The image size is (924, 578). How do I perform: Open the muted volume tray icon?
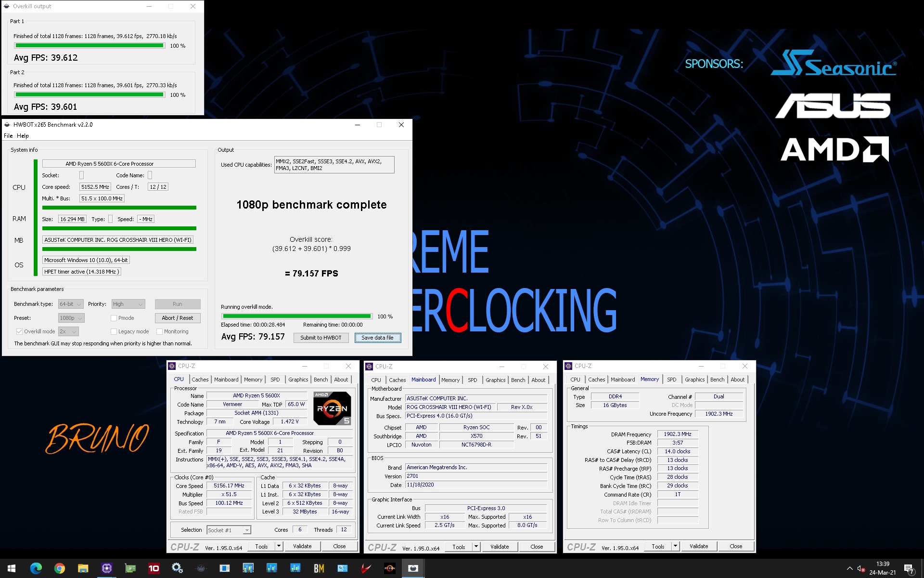861,569
